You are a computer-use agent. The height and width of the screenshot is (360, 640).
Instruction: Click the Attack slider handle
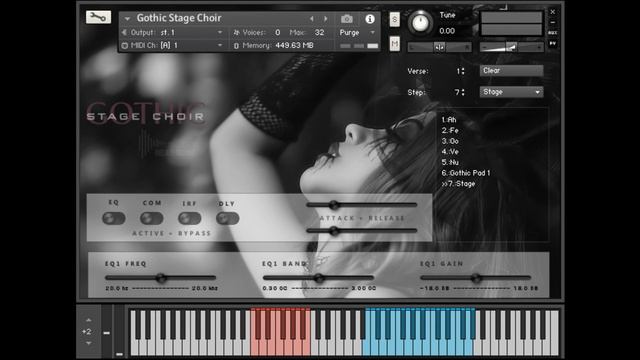click(334, 204)
